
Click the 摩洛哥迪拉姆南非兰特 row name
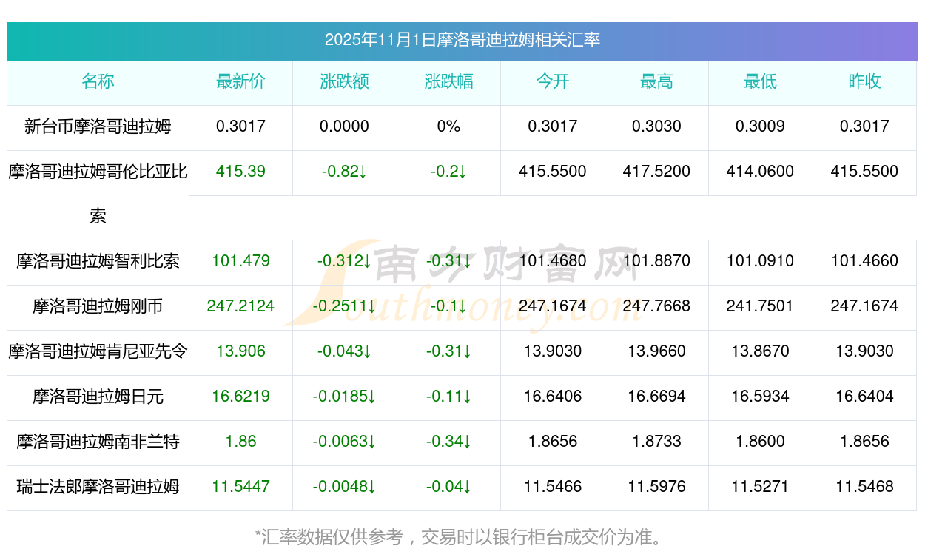click(98, 442)
